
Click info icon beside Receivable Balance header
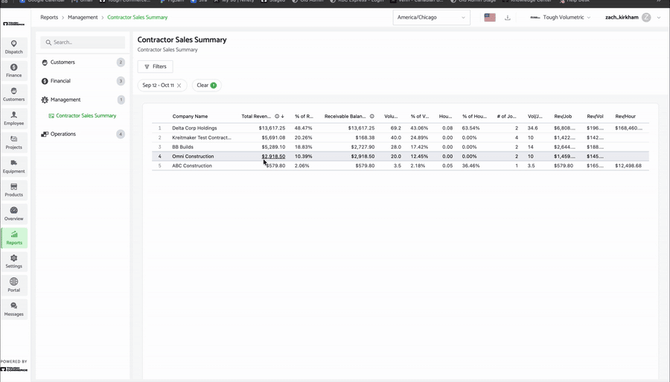point(372,116)
